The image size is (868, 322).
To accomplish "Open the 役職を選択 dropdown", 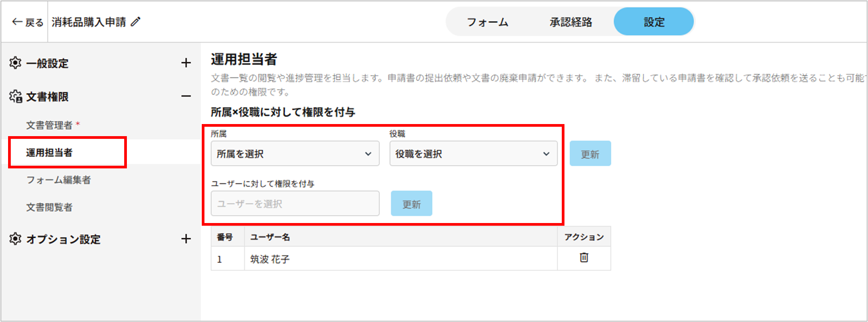I will point(473,154).
